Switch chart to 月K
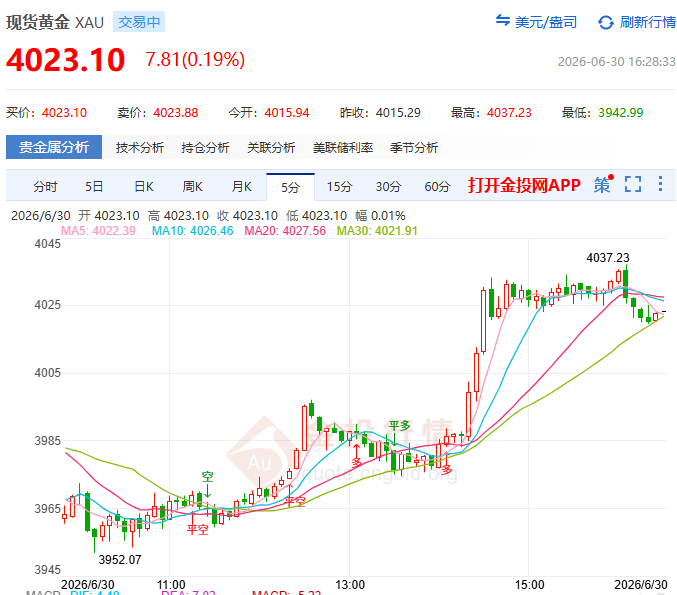This screenshot has width=677, height=595. (241, 187)
